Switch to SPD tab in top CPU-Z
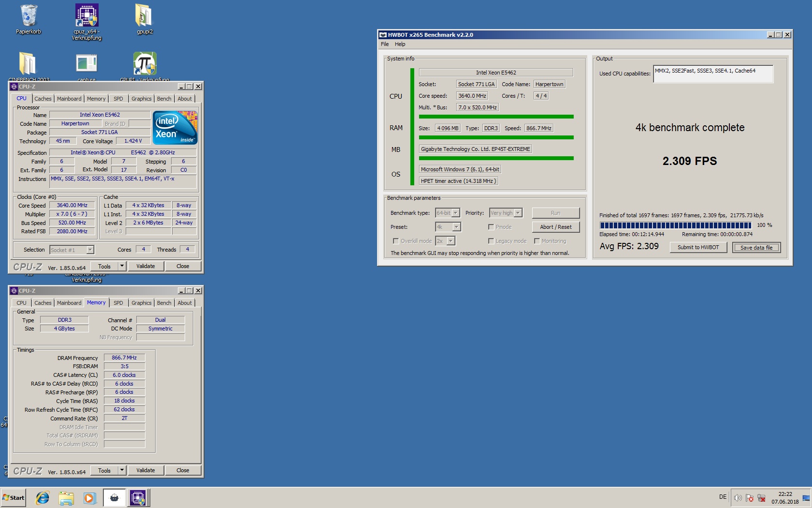812x508 pixels. click(x=118, y=99)
